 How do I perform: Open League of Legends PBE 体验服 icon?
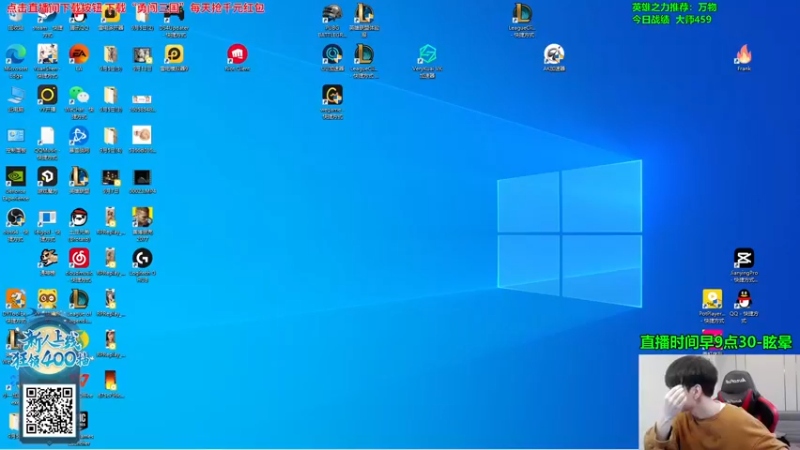[364, 14]
